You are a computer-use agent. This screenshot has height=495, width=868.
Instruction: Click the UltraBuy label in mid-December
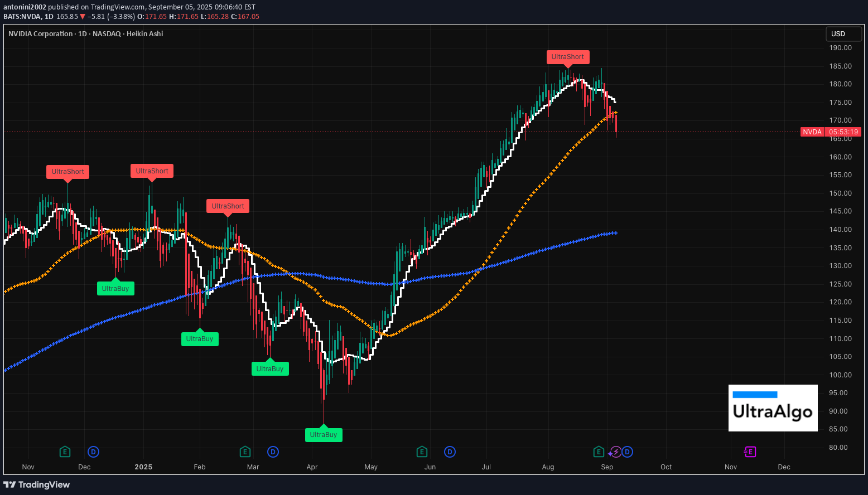coord(115,289)
